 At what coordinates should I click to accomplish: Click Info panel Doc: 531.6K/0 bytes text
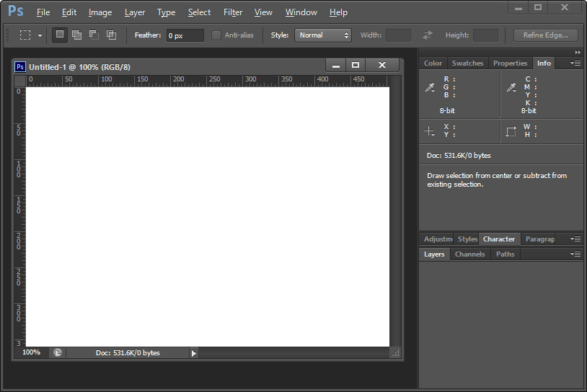point(459,155)
